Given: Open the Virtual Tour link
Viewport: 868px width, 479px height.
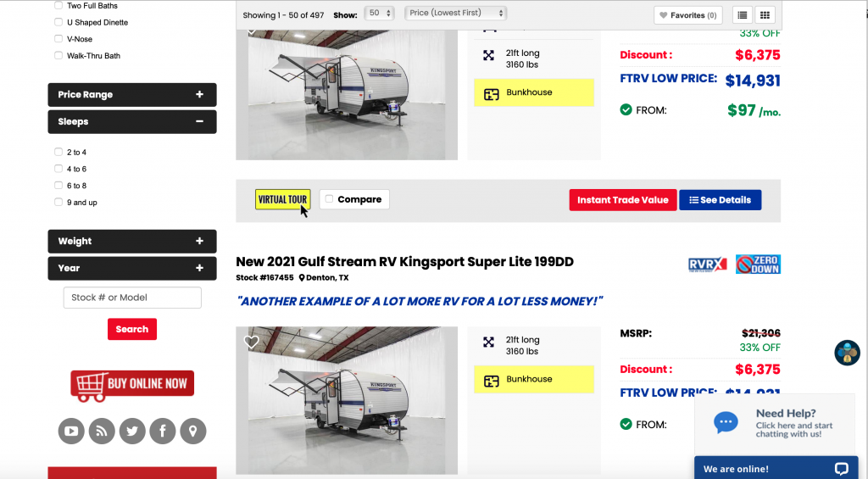Looking at the screenshot, I should pos(282,200).
